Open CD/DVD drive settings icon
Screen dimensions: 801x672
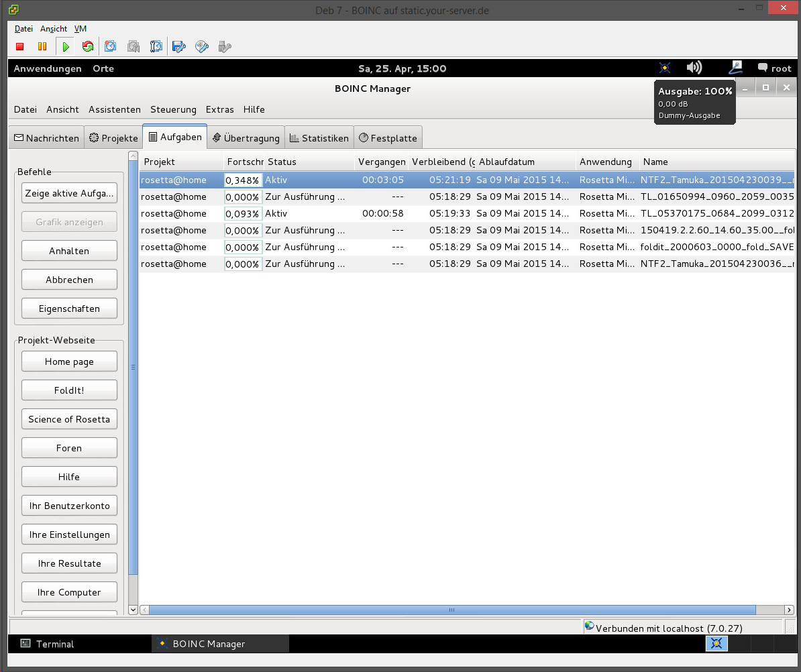tap(202, 47)
